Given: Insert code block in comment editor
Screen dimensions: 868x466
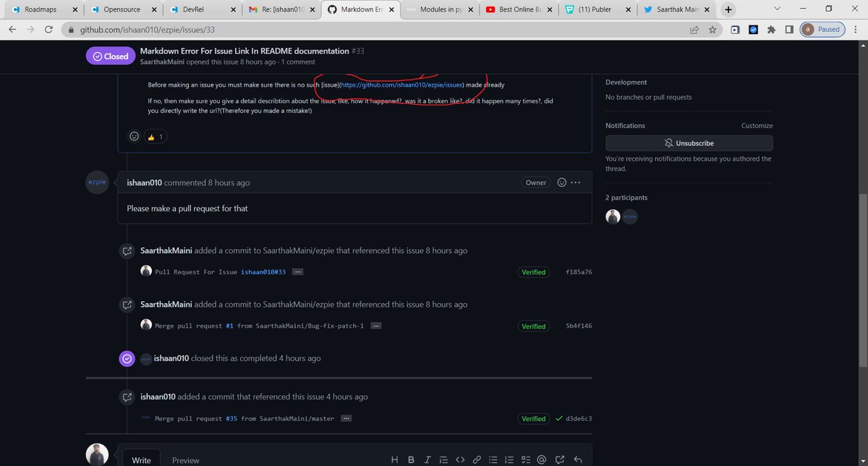Looking at the screenshot, I should [459, 459].
